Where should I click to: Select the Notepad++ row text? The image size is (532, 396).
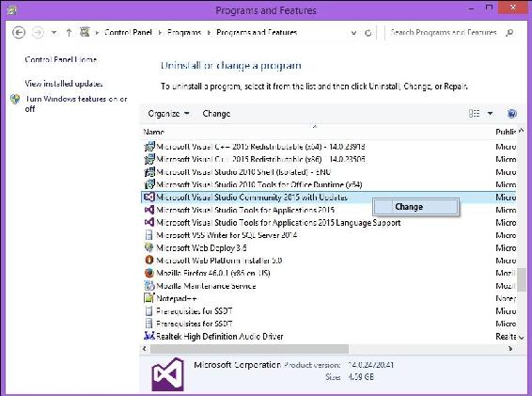click(177, 298)
